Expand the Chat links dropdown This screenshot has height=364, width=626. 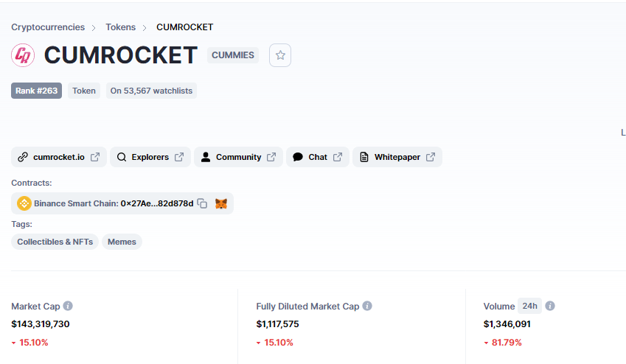(318, 157)
